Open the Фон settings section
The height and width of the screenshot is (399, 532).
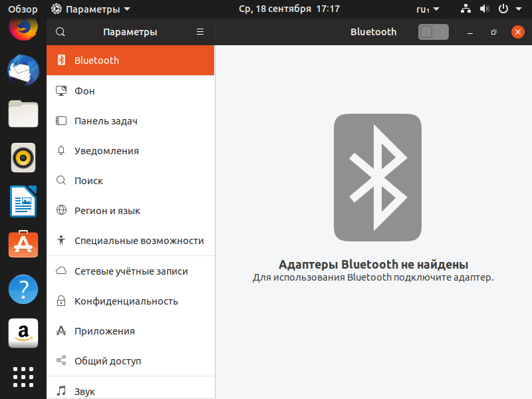click(x=130, y=90)
